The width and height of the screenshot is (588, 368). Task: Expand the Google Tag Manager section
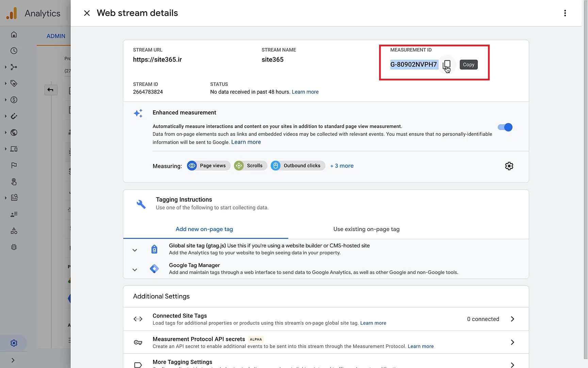(x=135, y=270)
